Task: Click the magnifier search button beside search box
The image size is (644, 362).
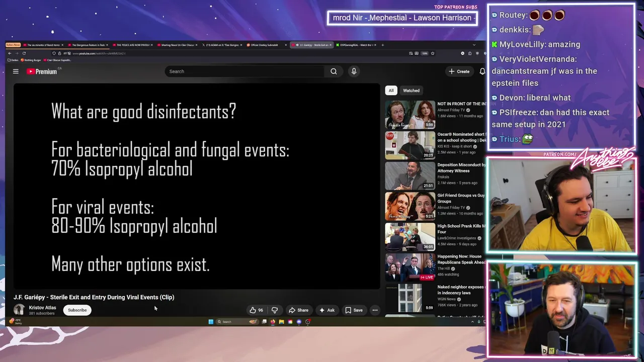Action: tap(334, 71)
